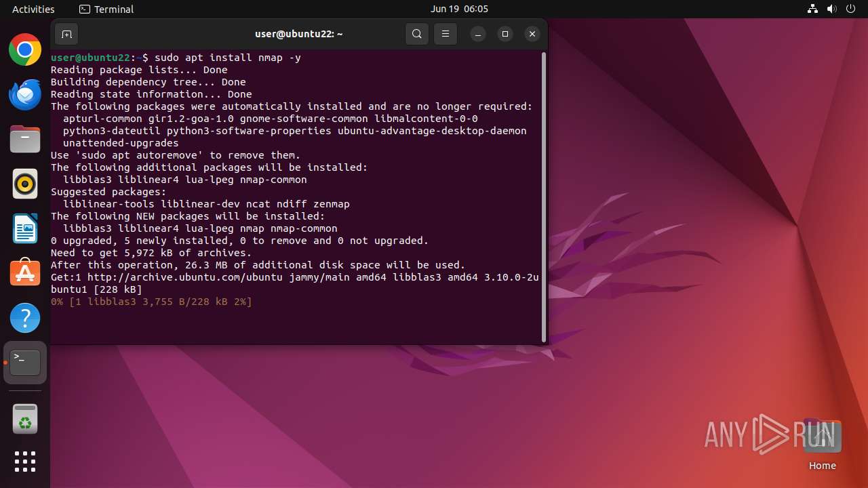Click the power icon in top bar
The height and width of the screenshot is (488, 868).
851,9
